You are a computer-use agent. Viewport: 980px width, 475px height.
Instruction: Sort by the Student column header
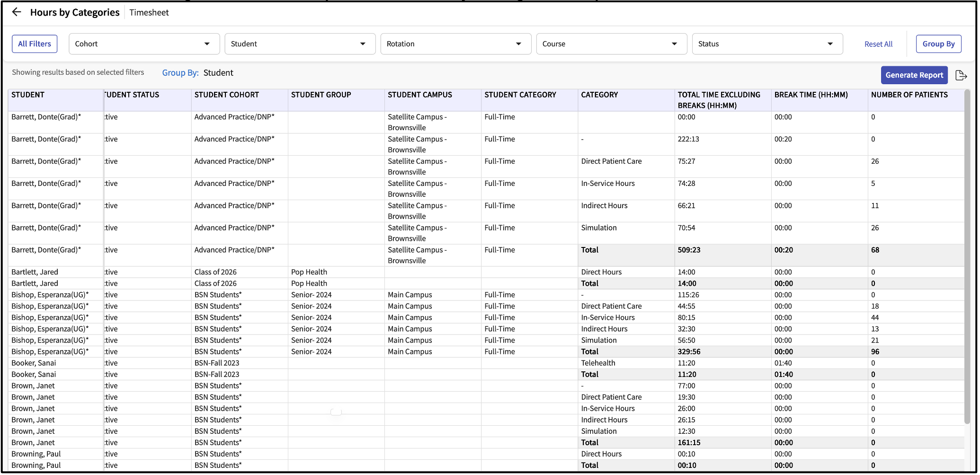tap(28, 95)
